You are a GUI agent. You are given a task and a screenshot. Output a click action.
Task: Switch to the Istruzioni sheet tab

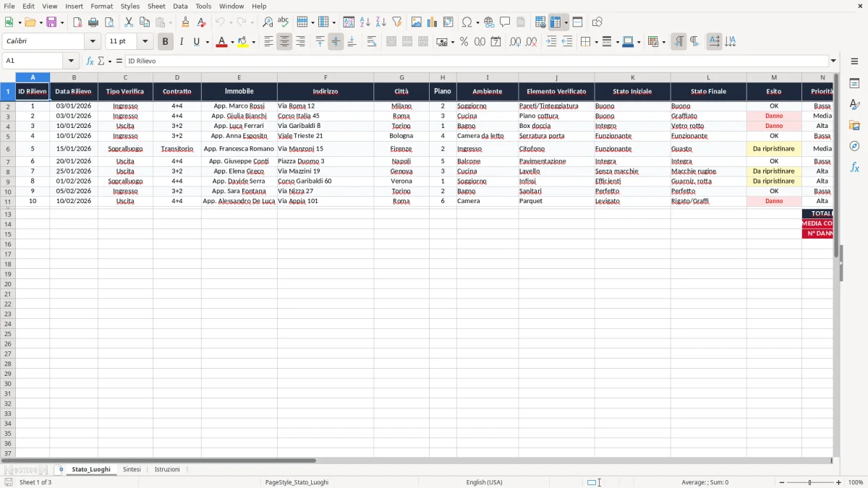tap(167, 469)
